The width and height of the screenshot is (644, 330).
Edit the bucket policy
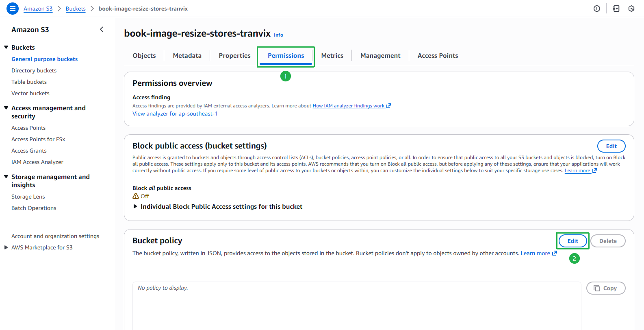tap(573, 241)
